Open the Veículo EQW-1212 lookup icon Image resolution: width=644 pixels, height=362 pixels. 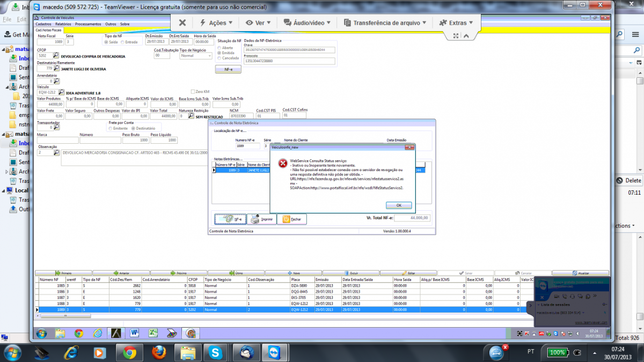[x=62, y=92]
